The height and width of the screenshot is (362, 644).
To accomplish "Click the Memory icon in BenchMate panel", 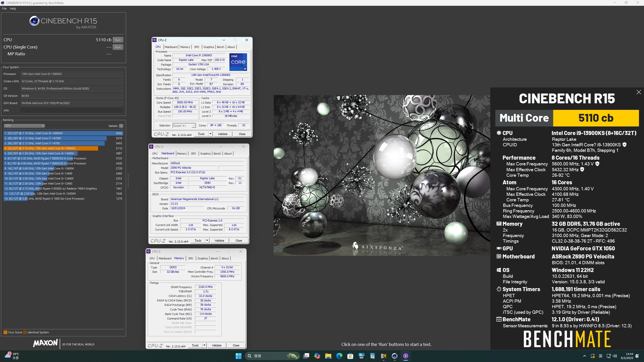I will tap(499, 223).
